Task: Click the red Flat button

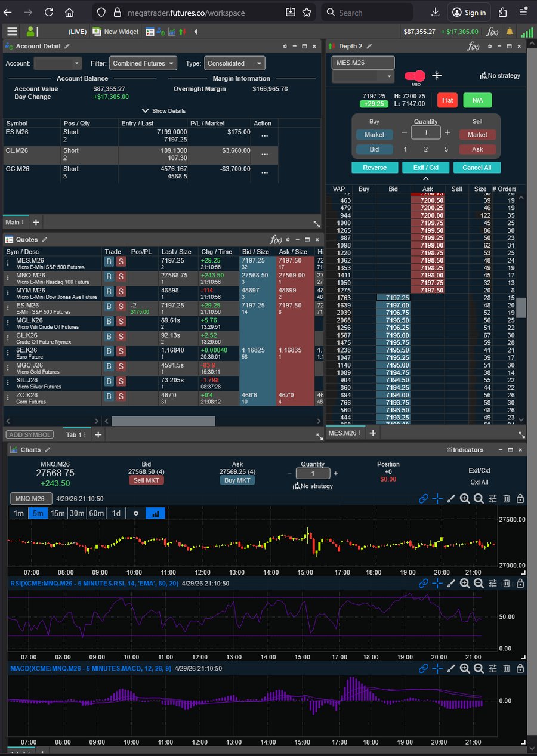Action: (x=447, y=100)
